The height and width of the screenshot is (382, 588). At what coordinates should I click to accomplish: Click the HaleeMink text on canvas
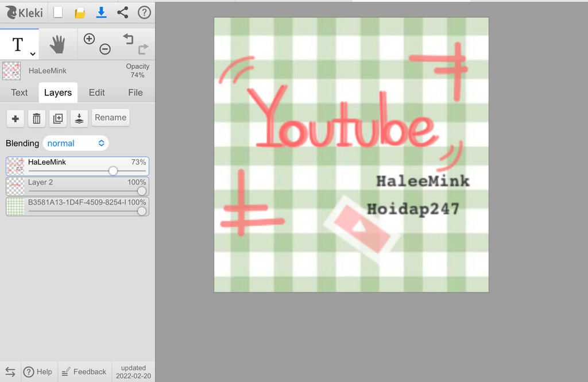click(x=423, y=182)
